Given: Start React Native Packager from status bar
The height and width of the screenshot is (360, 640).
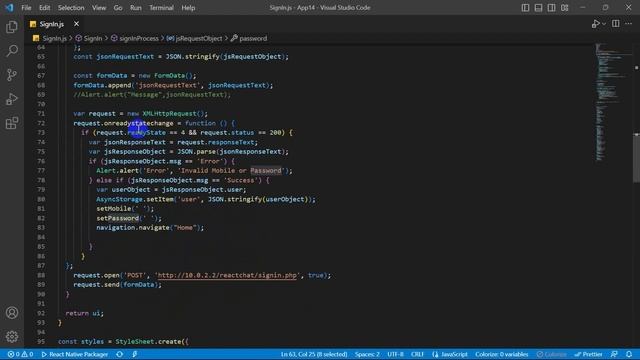Looking at the screenshot, I should click(x=75, y=354).
